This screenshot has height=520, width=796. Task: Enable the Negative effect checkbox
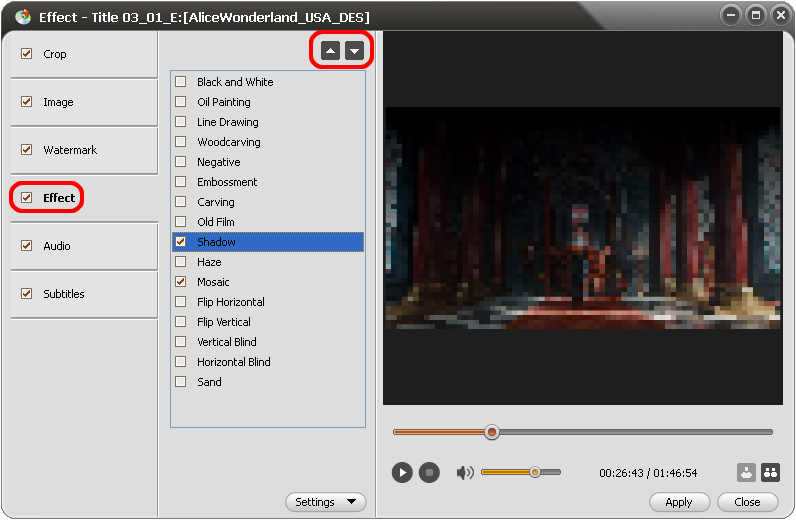[180, 161]
